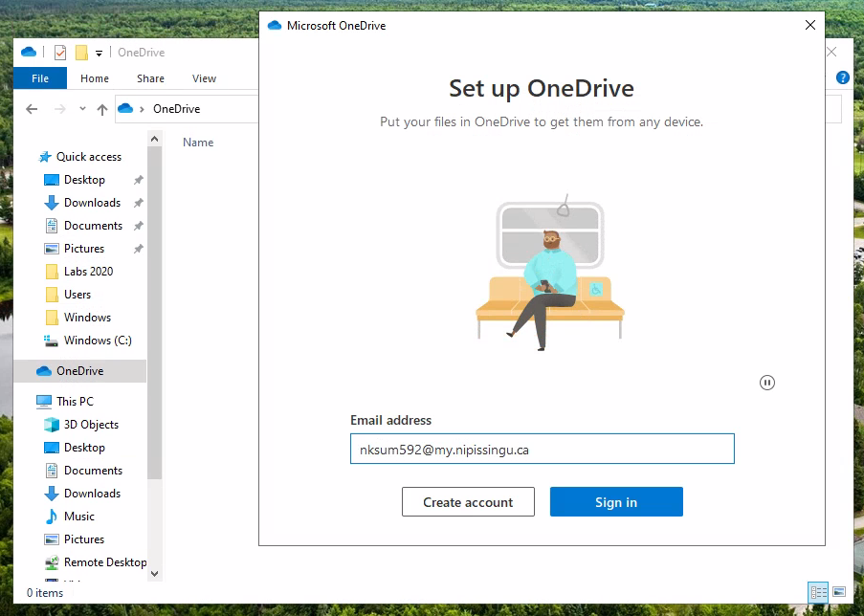Image resolution: width=864 pixels, height=616 pixels.
Task: Open the View ribbon tab
Action: pos(204,78)
